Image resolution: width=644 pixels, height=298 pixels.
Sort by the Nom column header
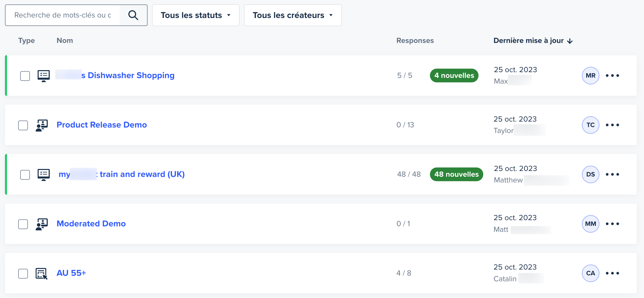[x=65, y=41]
